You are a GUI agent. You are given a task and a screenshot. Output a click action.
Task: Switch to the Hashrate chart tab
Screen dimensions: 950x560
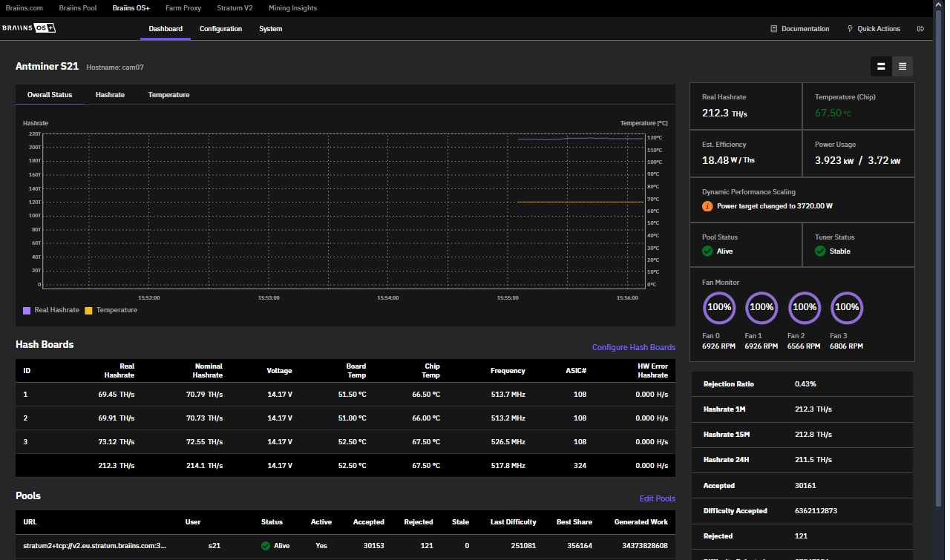110,95
